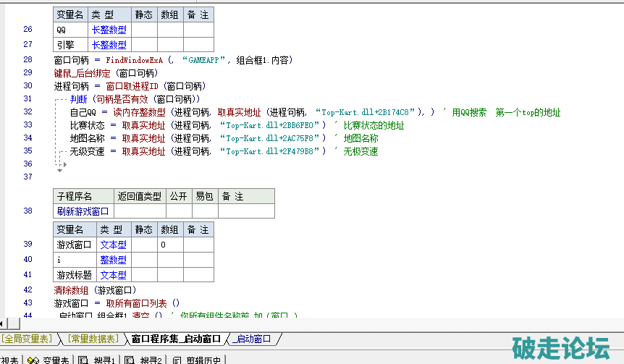Click the 文本型 type of 游戏窗口
This screenshot has height=364, width=624.
113,245
